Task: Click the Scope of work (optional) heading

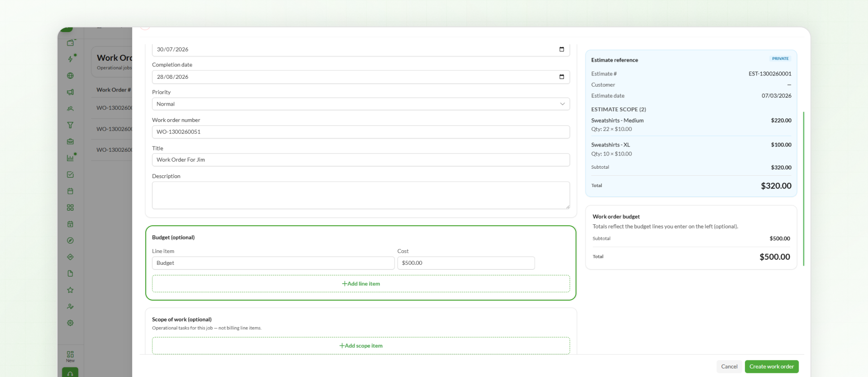Action: click(182, 320)
